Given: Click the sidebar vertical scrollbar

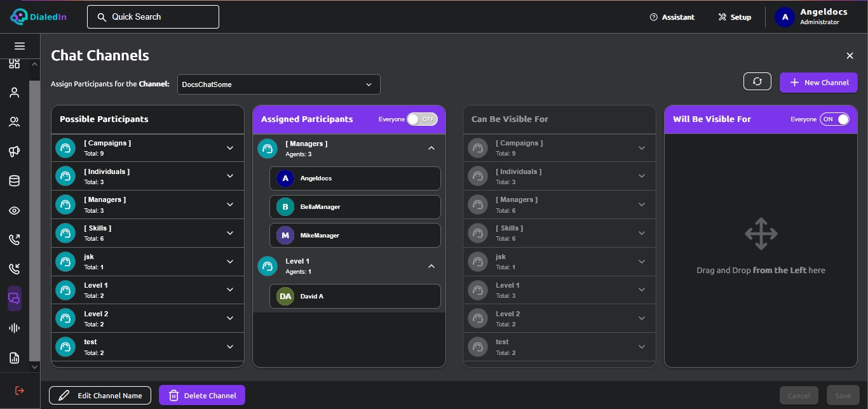Looking at the screenshot, I should pos(35,220).
